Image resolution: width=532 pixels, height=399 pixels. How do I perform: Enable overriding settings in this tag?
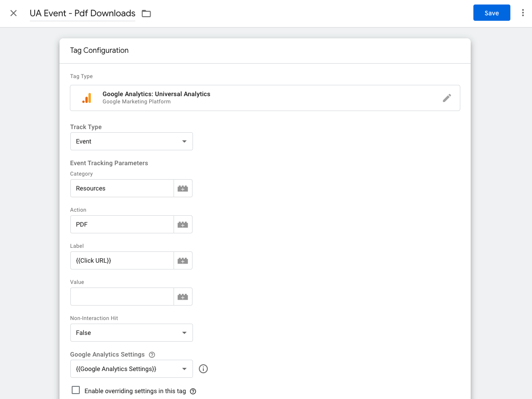pos(76,390)
